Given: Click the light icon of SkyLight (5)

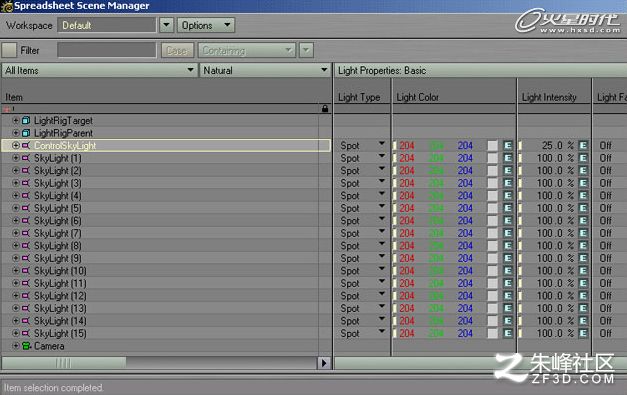Looking at the screenshot, I should click(26, 208).
